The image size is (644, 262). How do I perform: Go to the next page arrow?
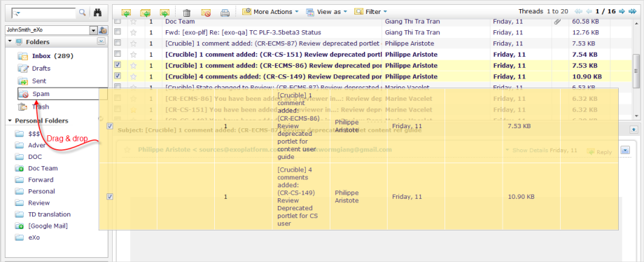pos(622,11)
